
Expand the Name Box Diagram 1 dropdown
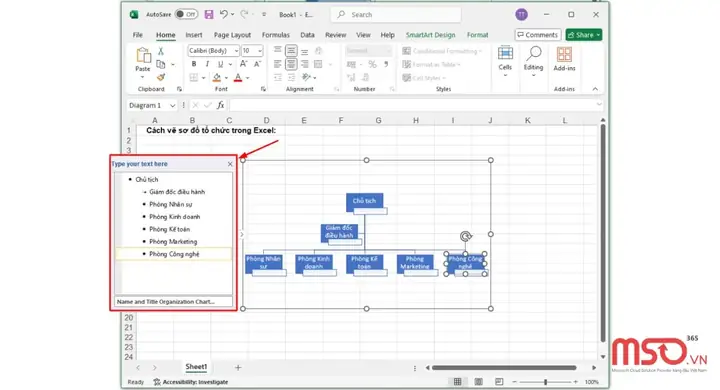point(172,106)
